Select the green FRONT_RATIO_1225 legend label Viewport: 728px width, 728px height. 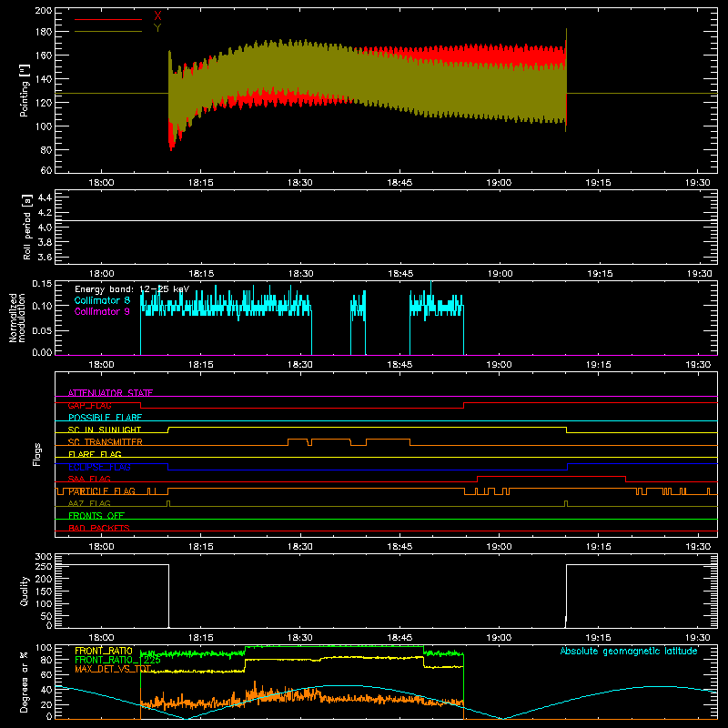(x=117, y=660)
